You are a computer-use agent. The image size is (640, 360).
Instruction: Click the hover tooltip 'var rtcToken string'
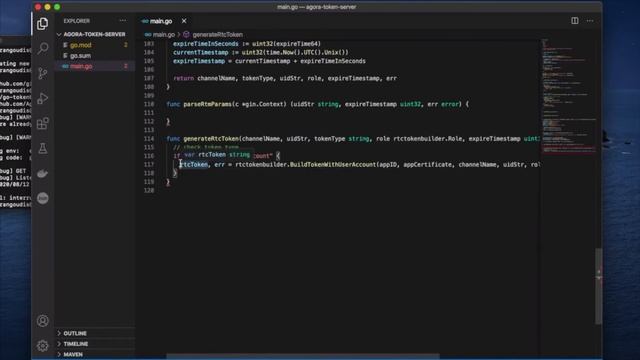(x=217, y=155)
